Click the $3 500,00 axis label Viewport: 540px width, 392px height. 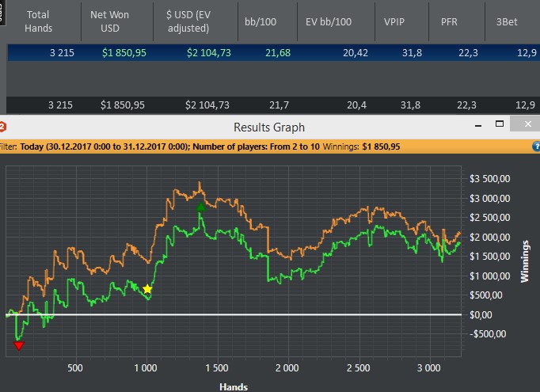489,179
